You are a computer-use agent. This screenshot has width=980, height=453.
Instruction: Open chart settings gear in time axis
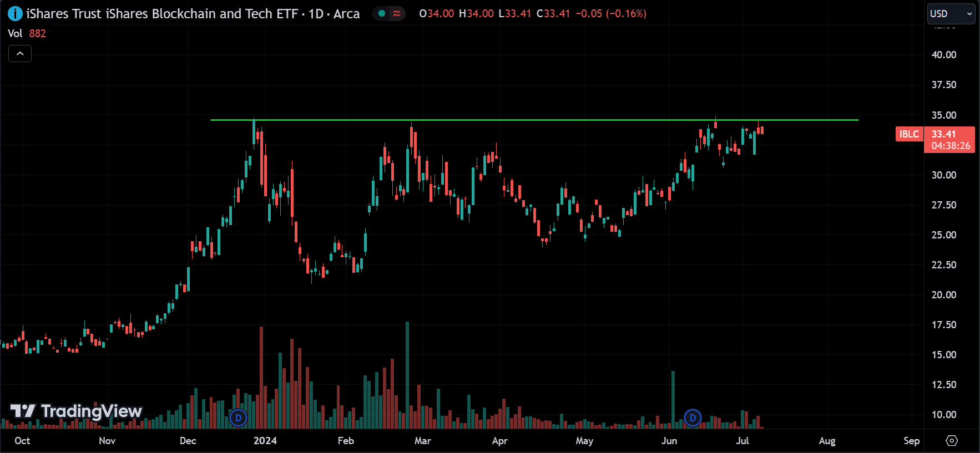click(952, 441)
